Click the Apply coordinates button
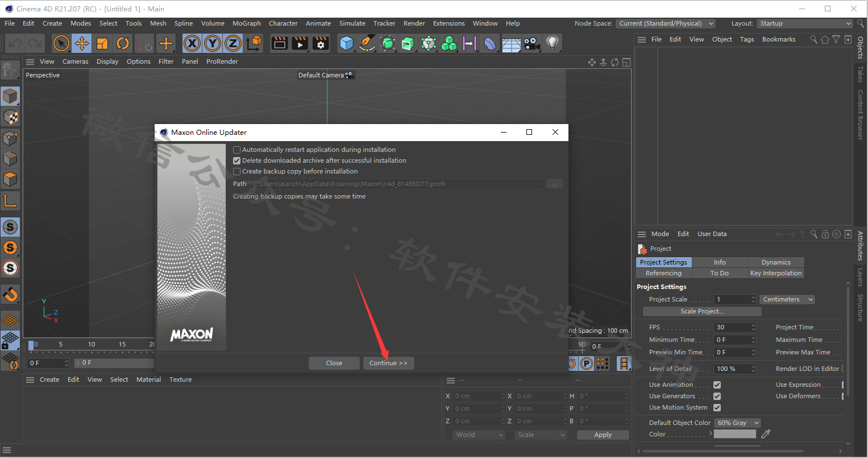The height and width of the screenshot is (458, 868). 603,435
